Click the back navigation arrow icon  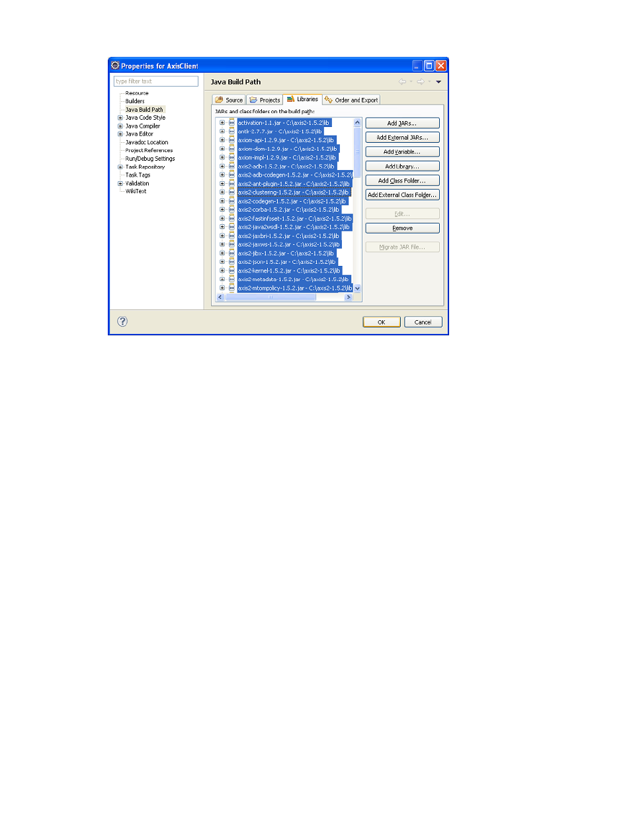tap(402, 82)
